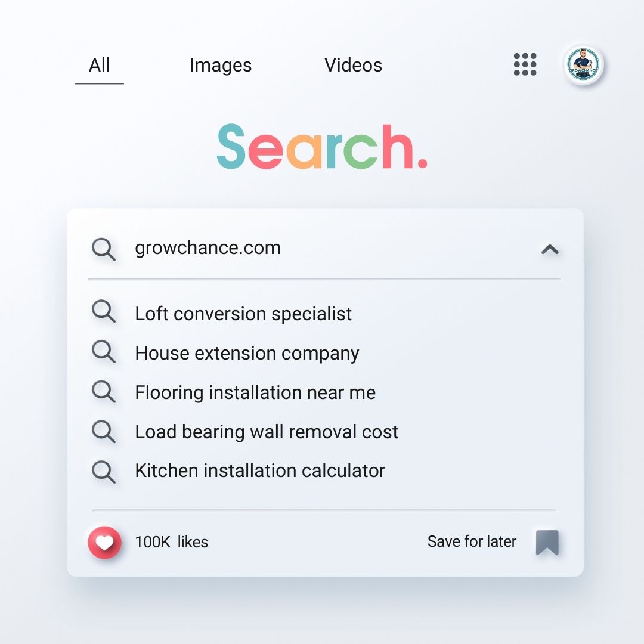Select the All tab
The image size is (644, 644).
(99, 66)
